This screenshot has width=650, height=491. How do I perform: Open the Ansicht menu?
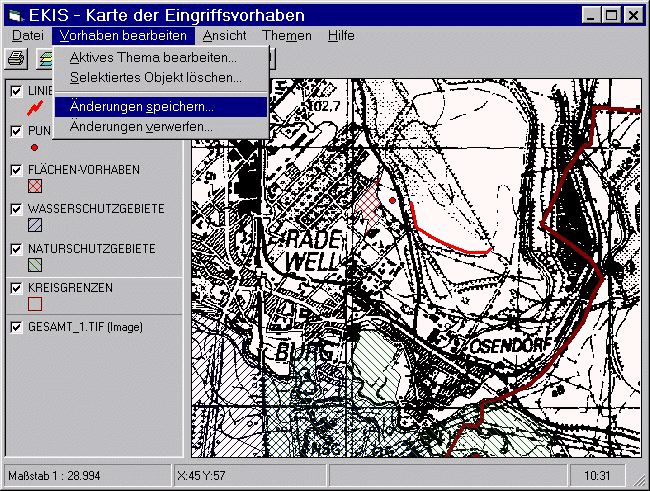point(224,35)
